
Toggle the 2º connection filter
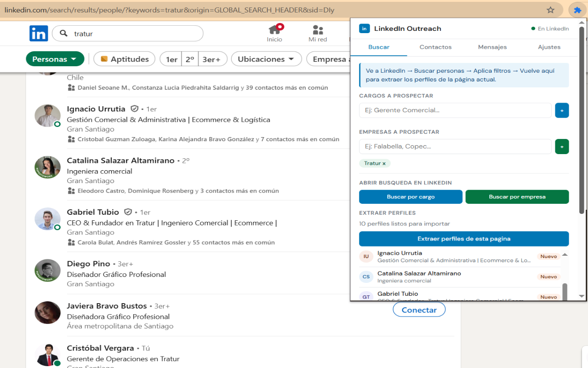190,59
